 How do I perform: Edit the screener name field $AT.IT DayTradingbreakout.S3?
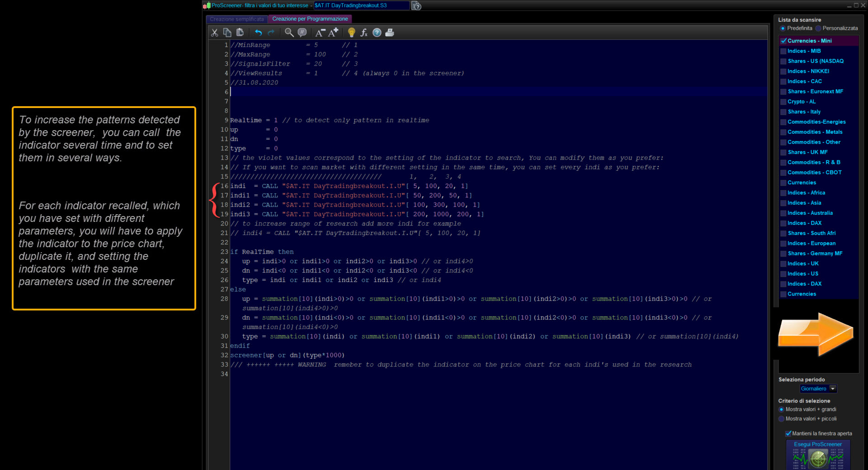click(362, 5)
